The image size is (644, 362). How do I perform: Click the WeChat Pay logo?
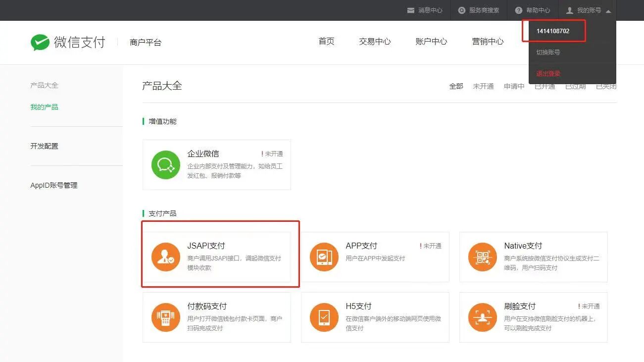68,42
